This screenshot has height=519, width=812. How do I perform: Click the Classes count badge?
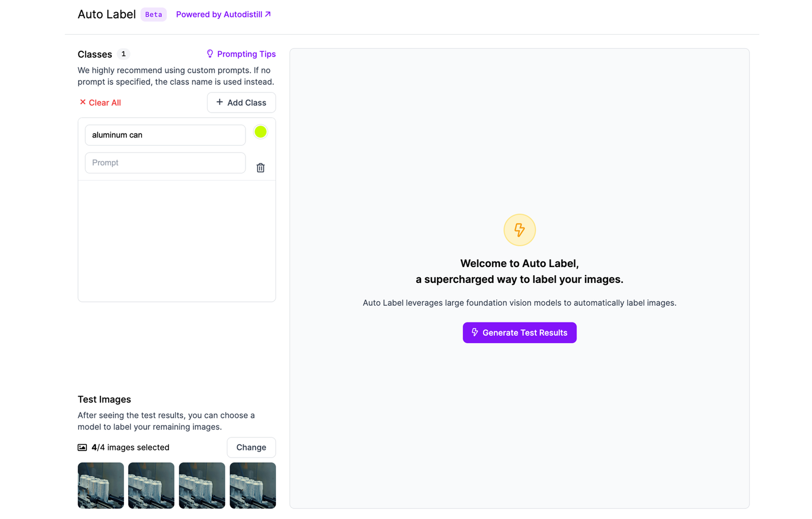(123, 54)
